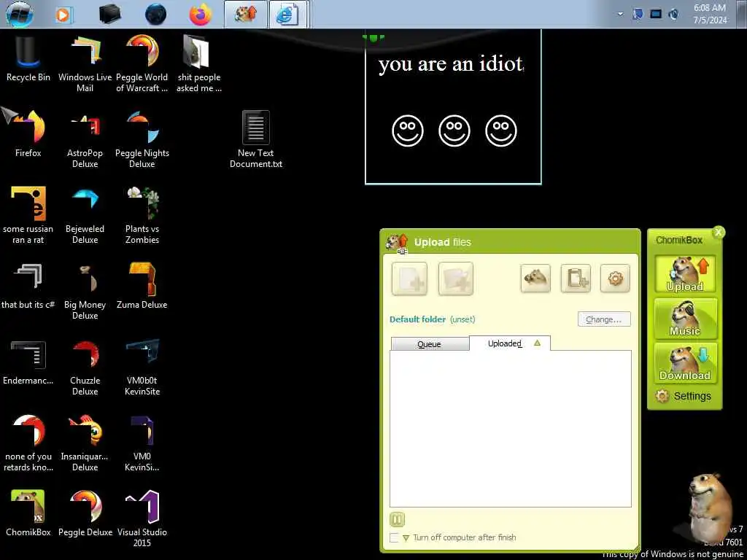Open Music in ChomikBox panel
This screenshot has width=747, height=560.
pyautogui.click(x=685, y=319)
